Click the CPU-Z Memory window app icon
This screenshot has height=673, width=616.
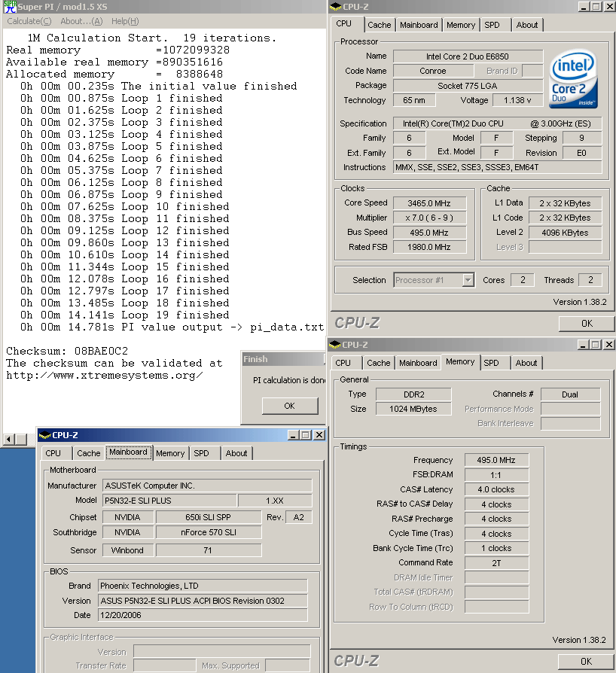335,344
